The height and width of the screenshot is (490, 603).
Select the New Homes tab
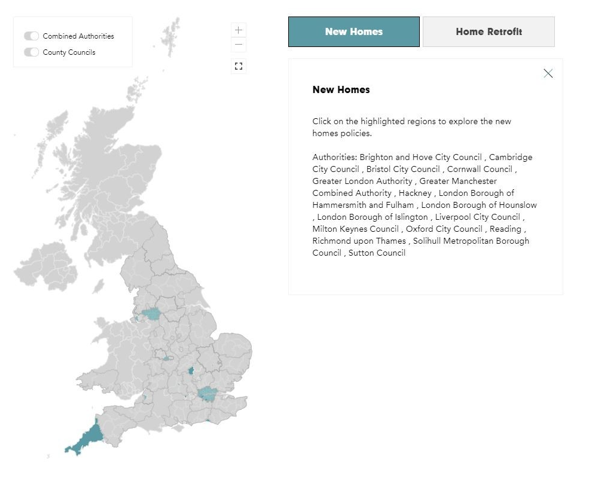coord(354,32)
